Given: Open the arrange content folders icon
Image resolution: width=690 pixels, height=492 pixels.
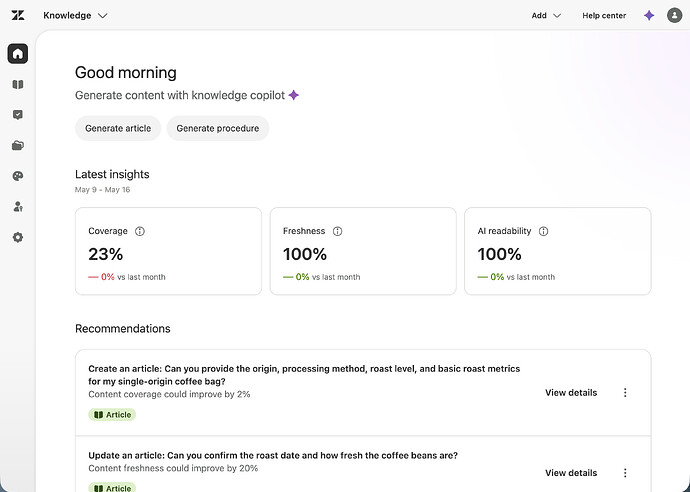Looking at the screenshot, I should (18, 146).
